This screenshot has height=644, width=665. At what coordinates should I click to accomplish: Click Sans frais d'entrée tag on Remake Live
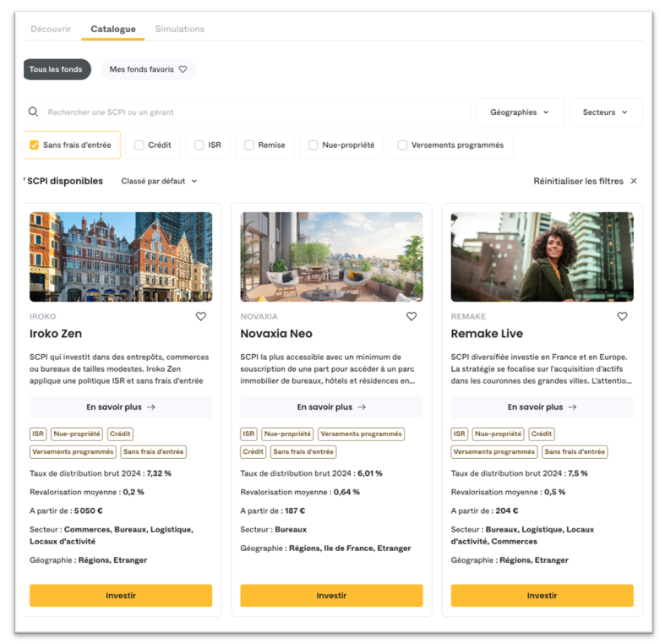point(575,452)
